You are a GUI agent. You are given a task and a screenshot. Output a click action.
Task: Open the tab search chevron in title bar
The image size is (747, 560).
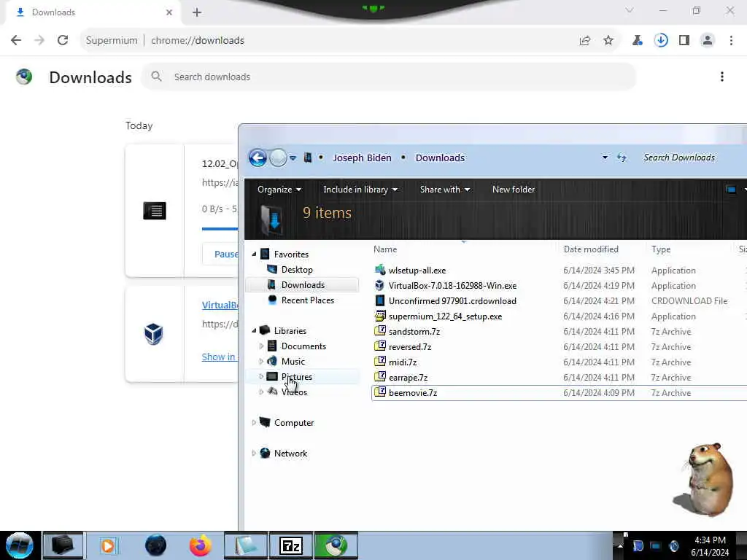(x=630, y=10)
